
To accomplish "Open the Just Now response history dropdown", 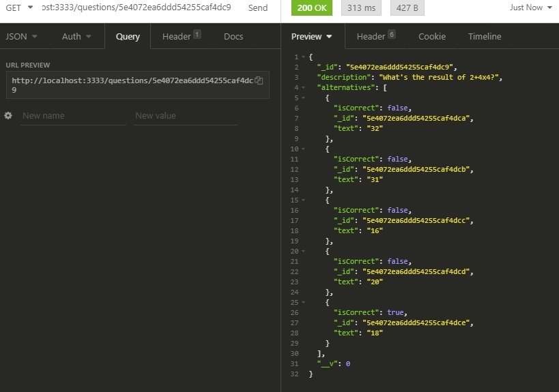I will (531, 7).
